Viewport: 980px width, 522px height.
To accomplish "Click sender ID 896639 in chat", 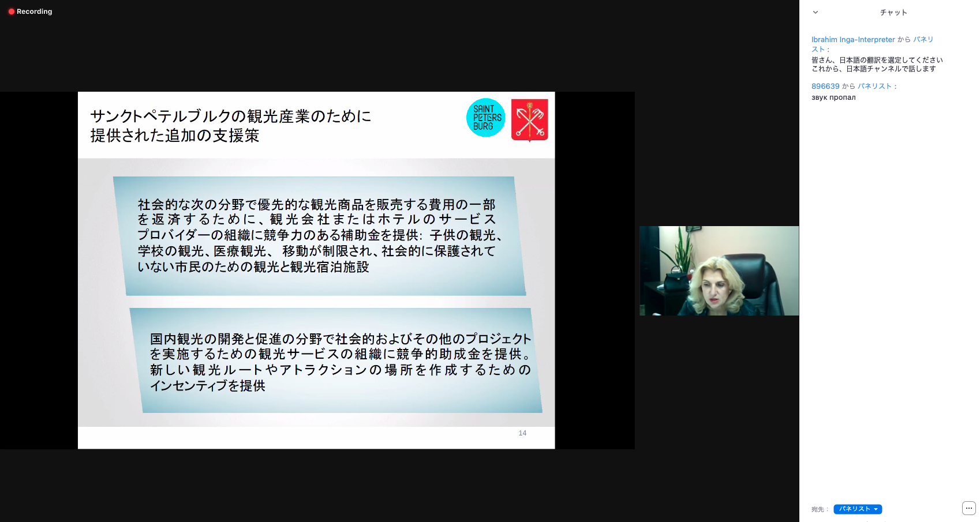I will 825,86.
